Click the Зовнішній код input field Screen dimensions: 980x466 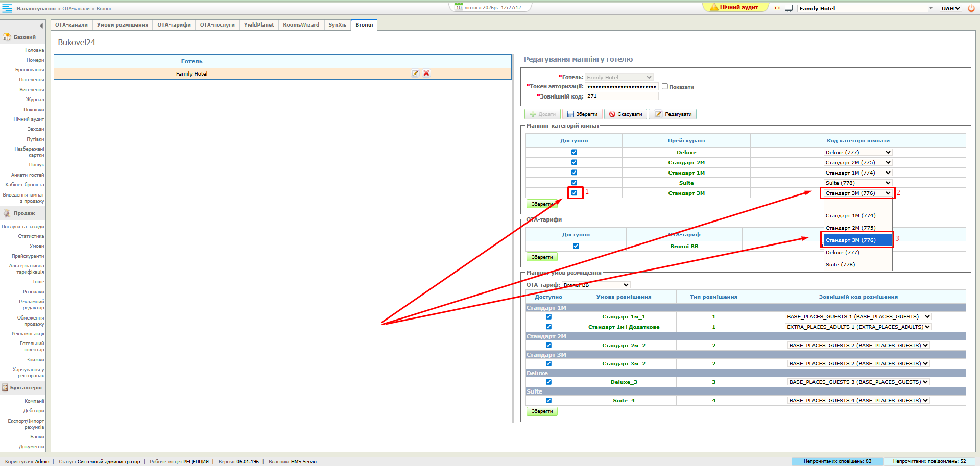(x=621, y=96)
